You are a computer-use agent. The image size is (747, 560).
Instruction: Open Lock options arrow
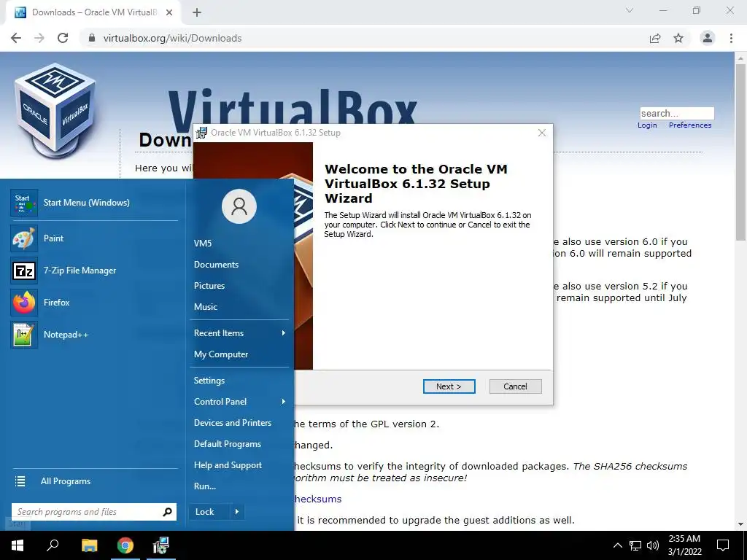click(237, 512)
